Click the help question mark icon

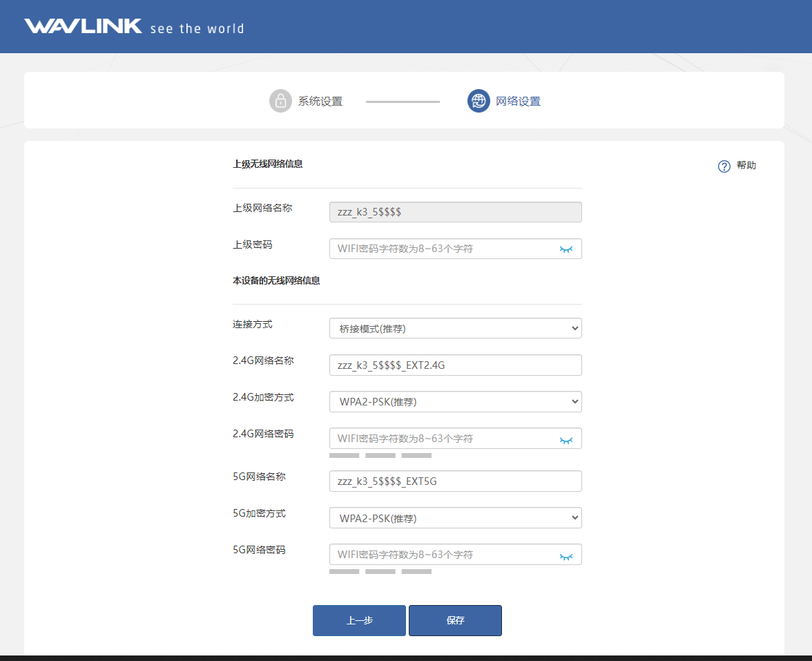click(724, 166)
